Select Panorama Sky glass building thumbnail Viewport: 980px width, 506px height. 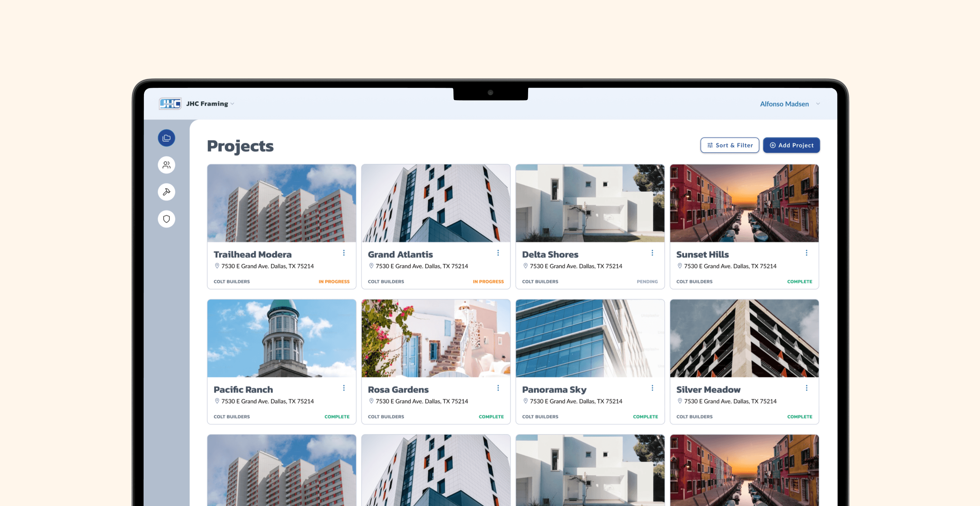click(590, 338)
